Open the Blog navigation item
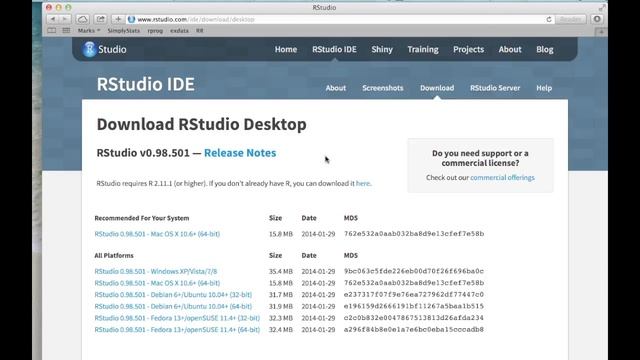The image size is (640, 360). 544,49
